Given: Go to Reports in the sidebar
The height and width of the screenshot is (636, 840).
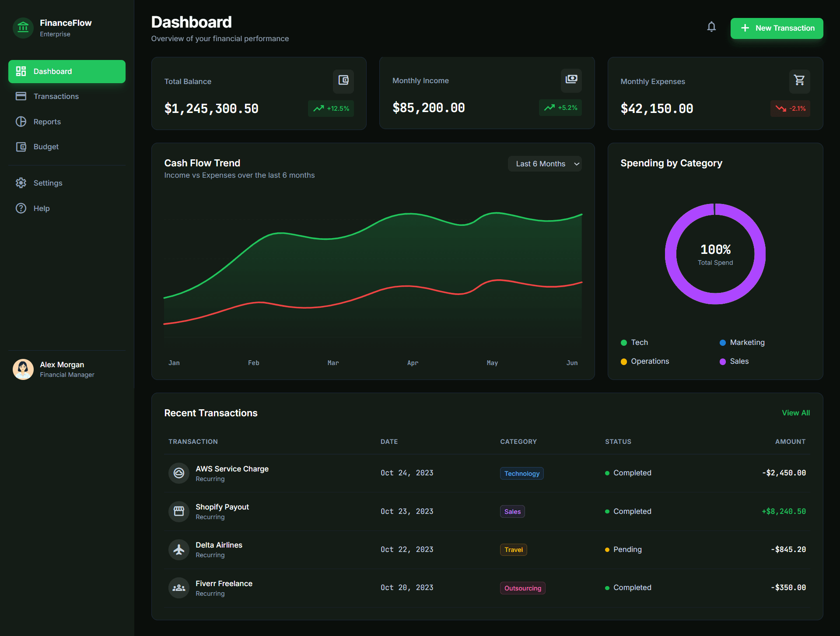Looking at the screenshot, I should coord(47,122).
